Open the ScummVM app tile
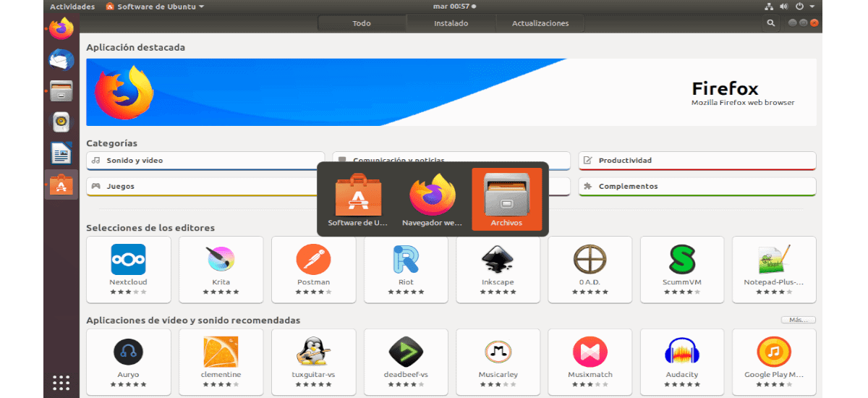 tap(682, 268)
